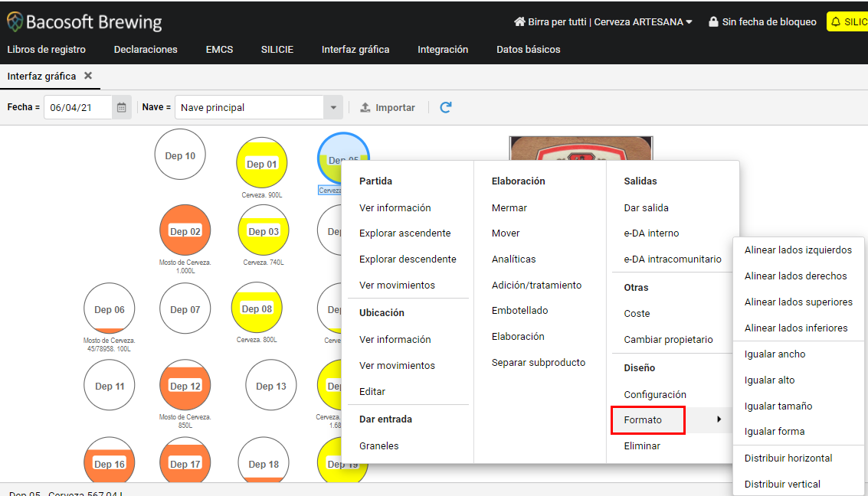
Task: Open the calendar picker for Fecha
Action: tap(121, 107)
